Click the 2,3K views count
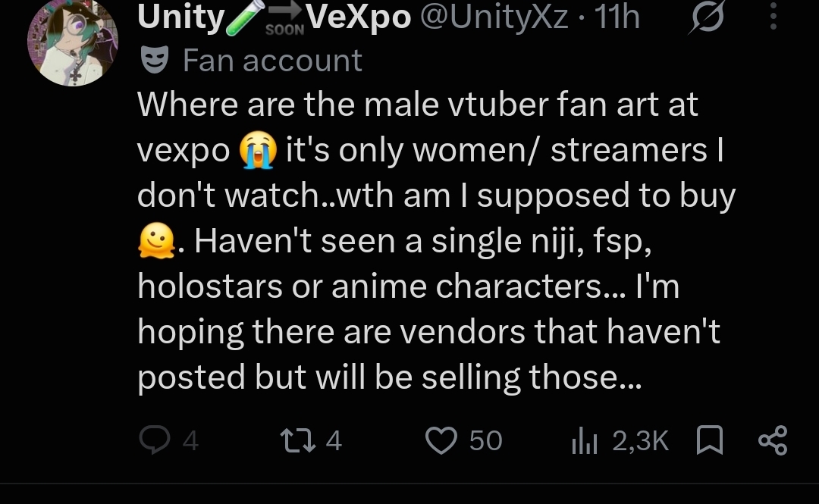819x504 pixels. pos(640,441)
